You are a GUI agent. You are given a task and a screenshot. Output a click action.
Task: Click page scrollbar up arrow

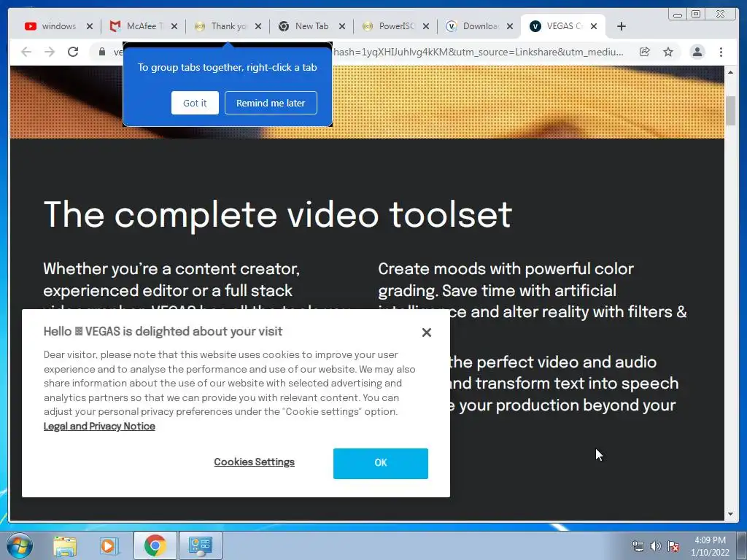click(x=730, y=72)
